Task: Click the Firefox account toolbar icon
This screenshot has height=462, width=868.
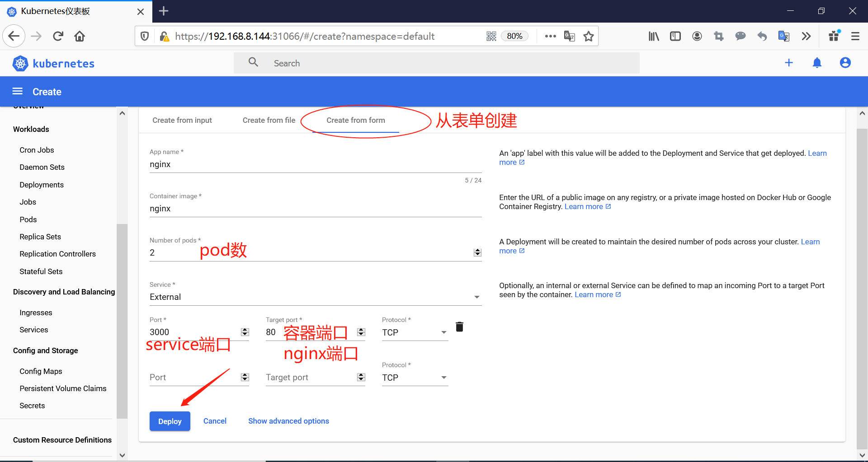Action: click(697, 36)
